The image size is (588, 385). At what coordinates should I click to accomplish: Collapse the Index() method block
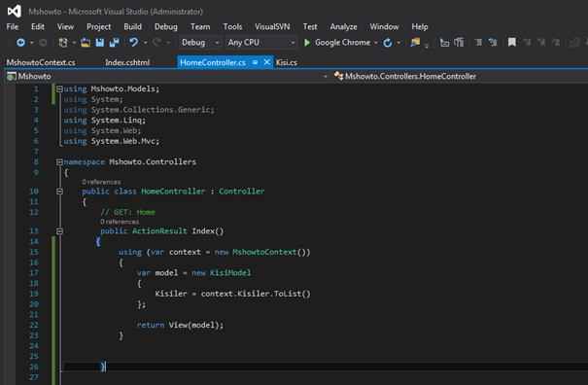pyautogui.click(x=59, y=231)
